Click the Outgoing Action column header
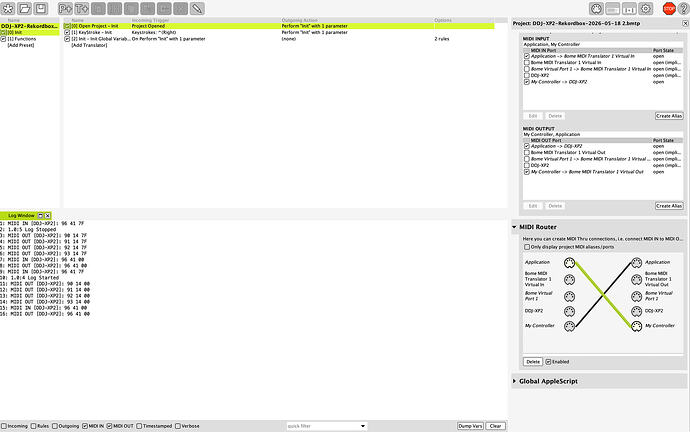 (x=299, y=20)
